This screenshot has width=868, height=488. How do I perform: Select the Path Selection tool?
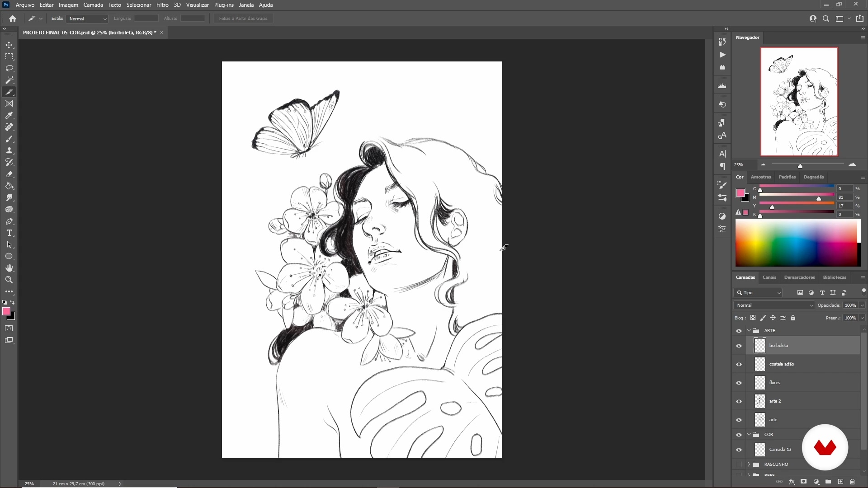[9, 245]
